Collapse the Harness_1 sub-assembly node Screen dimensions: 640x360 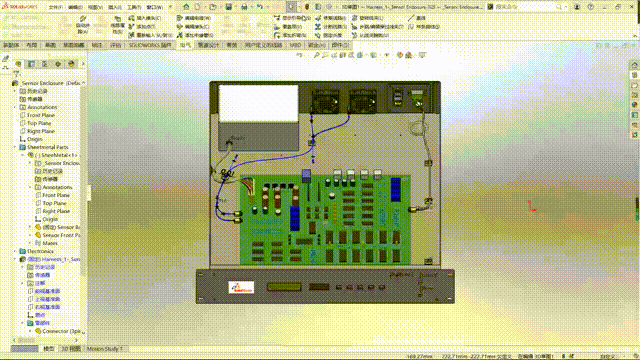click(15, 259)
